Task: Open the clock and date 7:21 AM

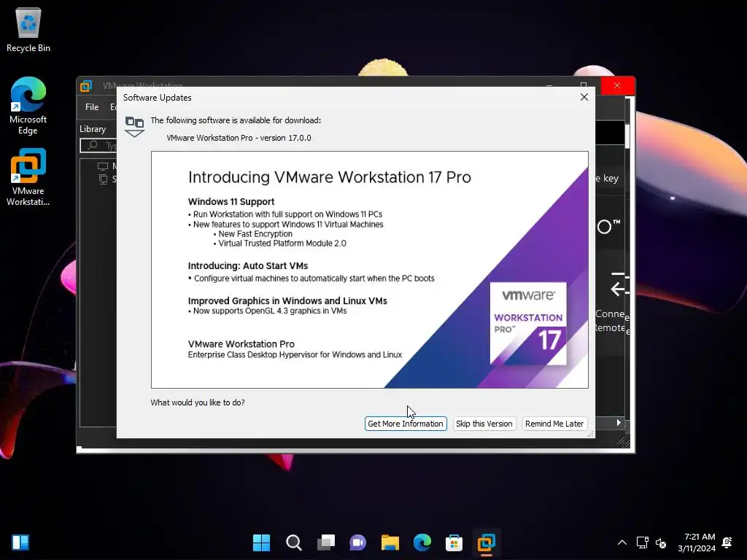Action: pos(697,542)
